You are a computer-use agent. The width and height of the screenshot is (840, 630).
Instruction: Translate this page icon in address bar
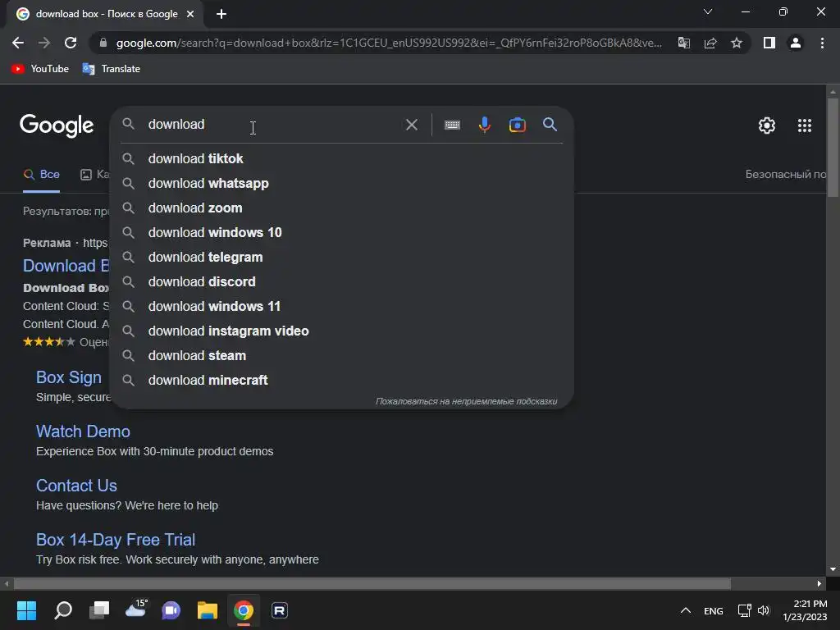click(684, 43)
